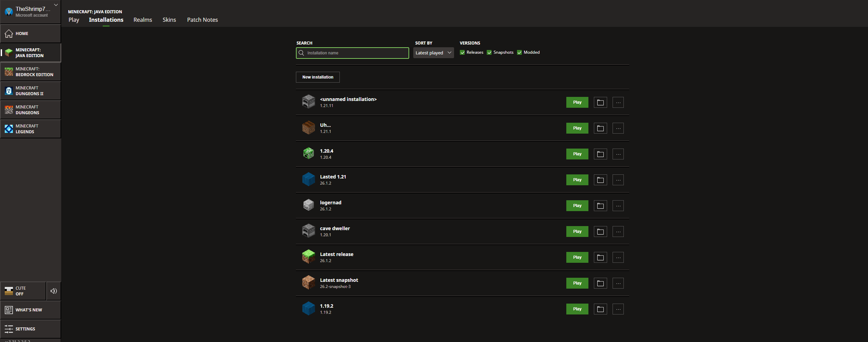Viewport: 868px width, 342px height.
Task: Toggle the CUTE OFF setting
Action: point(23,291)
